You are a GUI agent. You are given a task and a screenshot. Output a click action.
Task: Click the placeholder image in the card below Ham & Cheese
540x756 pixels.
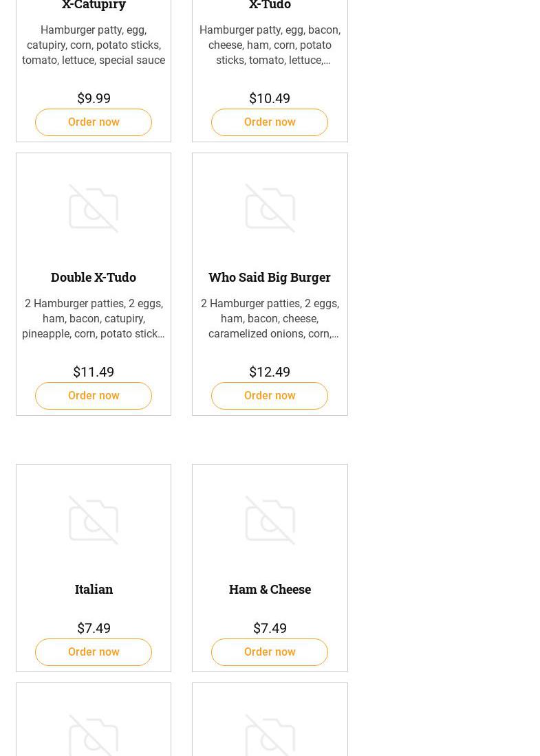[270, 734]
